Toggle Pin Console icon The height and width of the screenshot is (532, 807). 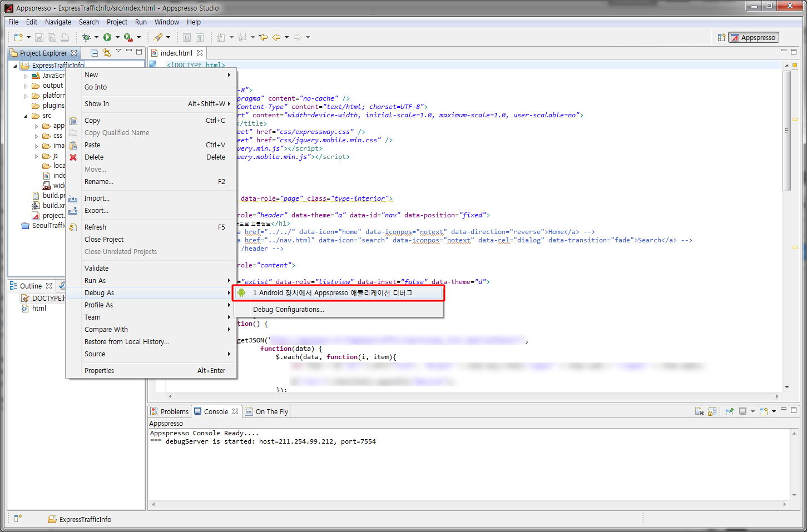pyautogui.click(x=729, y=411)
